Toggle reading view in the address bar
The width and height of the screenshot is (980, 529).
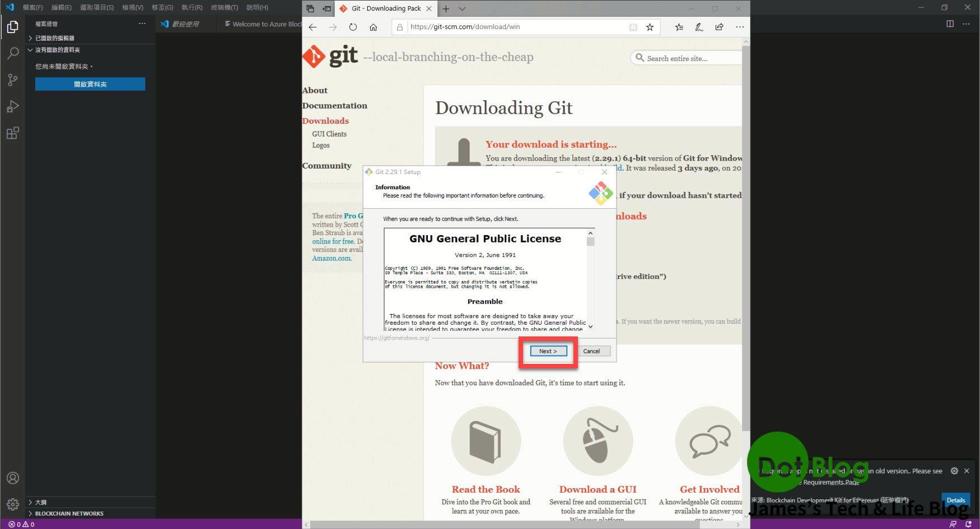point(633,27)
